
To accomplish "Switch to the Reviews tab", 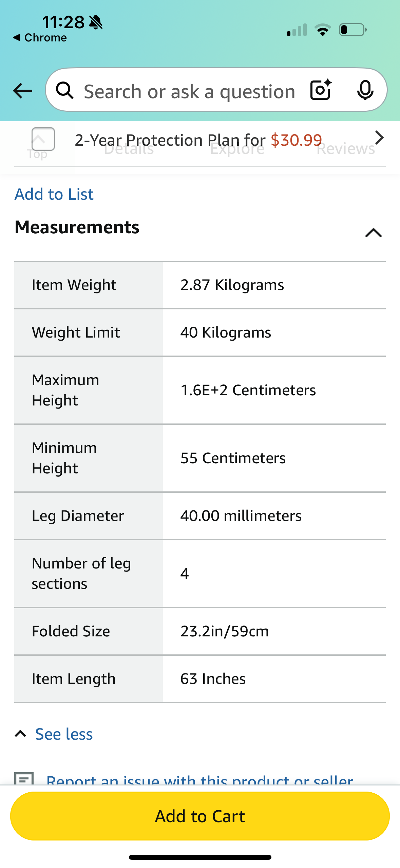I will 345,149.
